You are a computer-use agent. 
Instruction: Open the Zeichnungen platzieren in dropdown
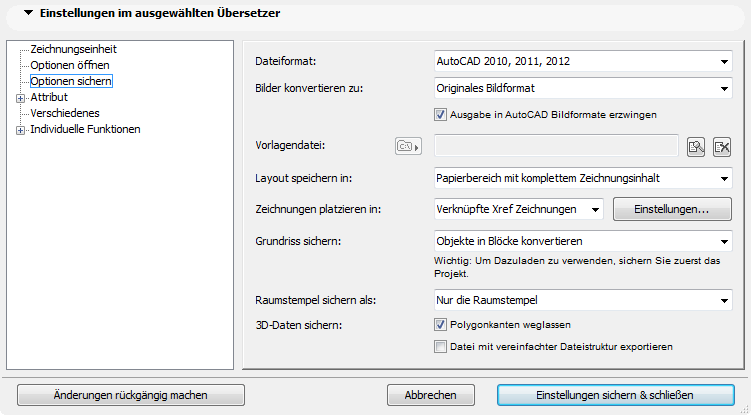pos(519,209)
